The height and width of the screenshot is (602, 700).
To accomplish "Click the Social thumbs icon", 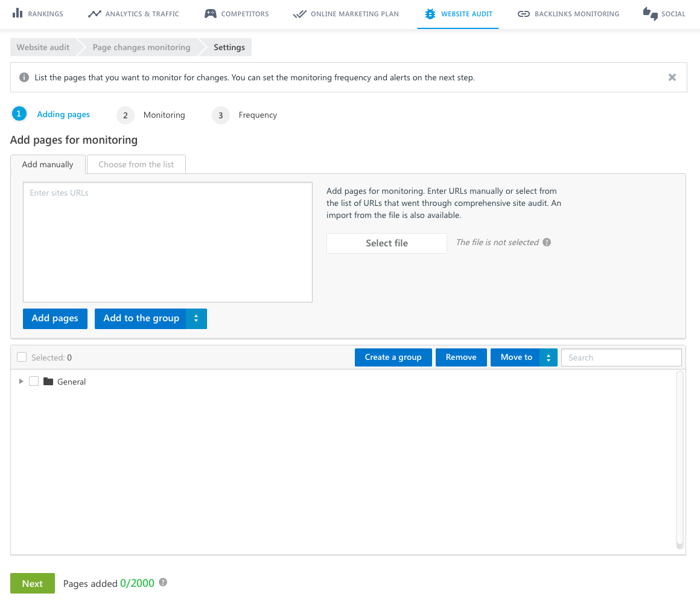I will [651, 13].
